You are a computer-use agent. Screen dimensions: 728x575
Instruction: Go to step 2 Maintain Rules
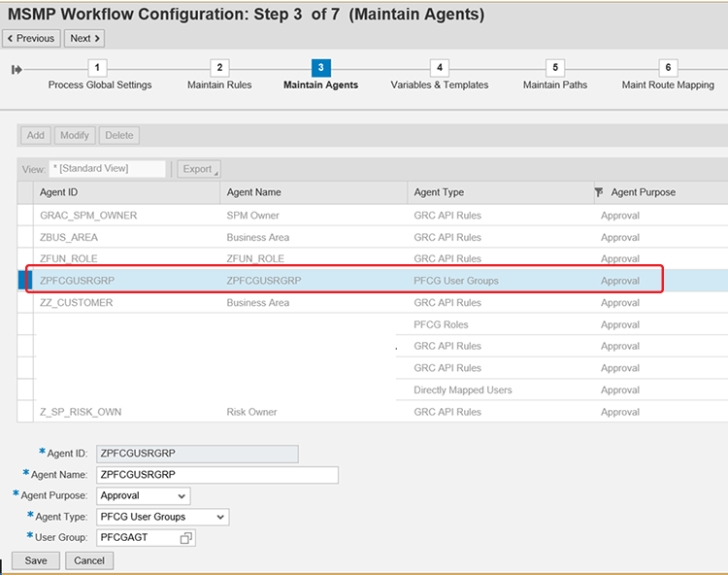(219, 68)
